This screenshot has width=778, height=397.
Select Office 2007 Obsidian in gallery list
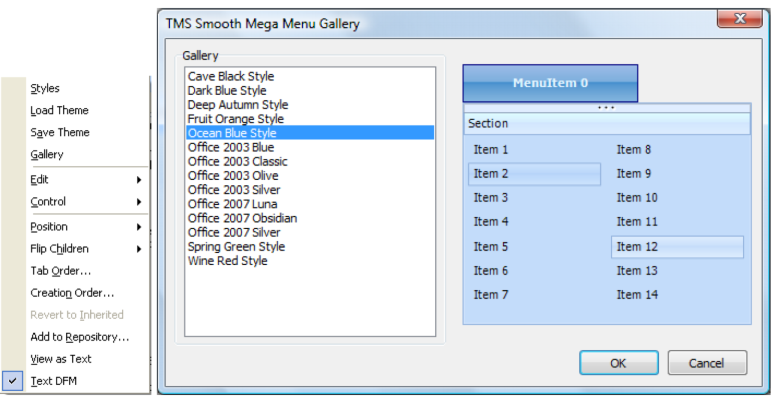pos(310,218)
